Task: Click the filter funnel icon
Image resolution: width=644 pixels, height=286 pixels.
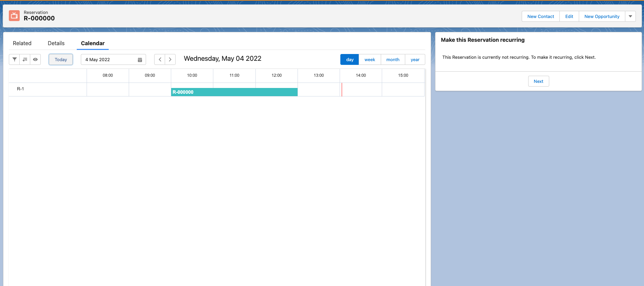Action: 14,59
